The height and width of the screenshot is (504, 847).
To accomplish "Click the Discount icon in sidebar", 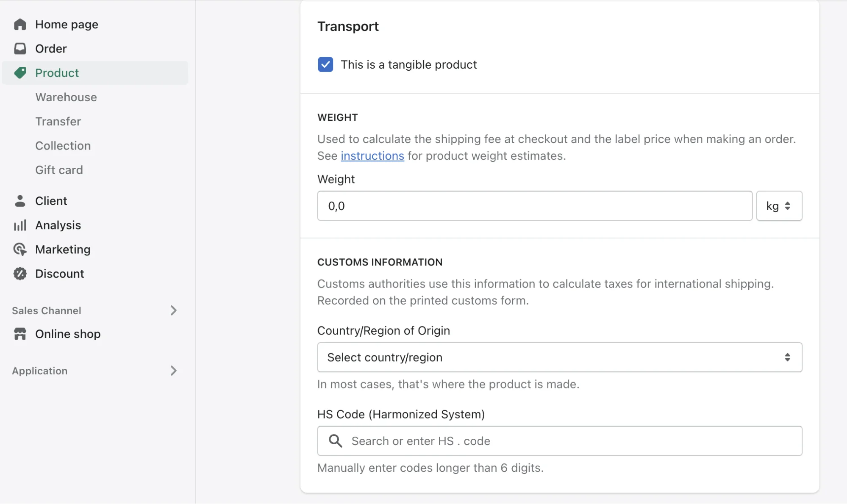I will click(x=20, y=274).
